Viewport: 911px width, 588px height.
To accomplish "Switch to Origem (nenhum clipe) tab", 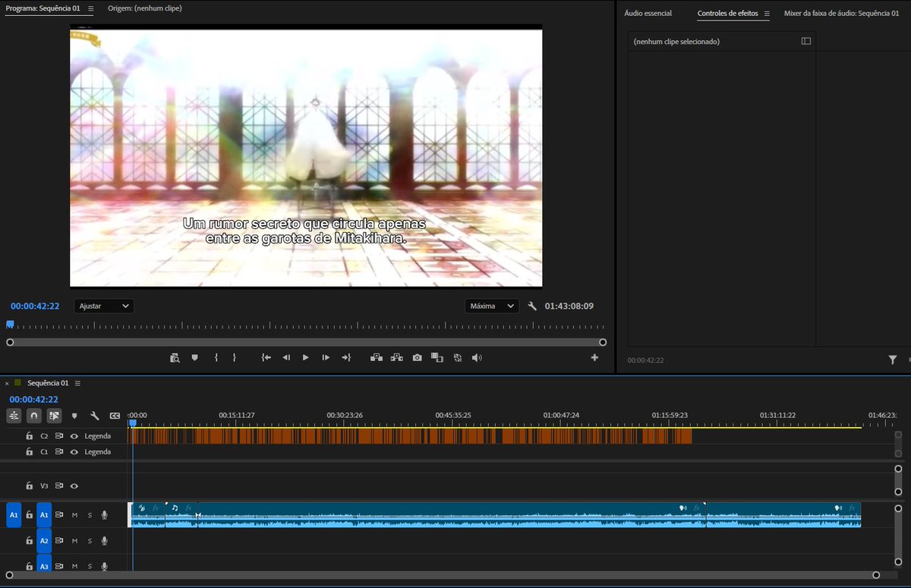I will (145, 8).
